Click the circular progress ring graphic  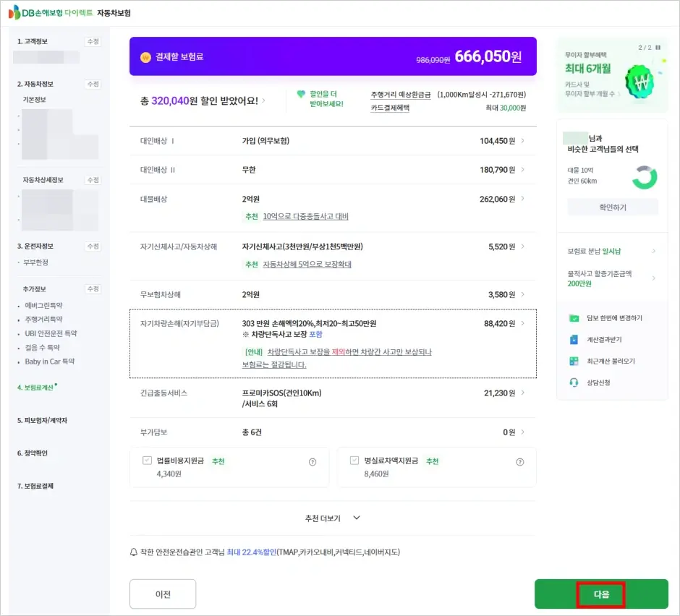[645, 177]
